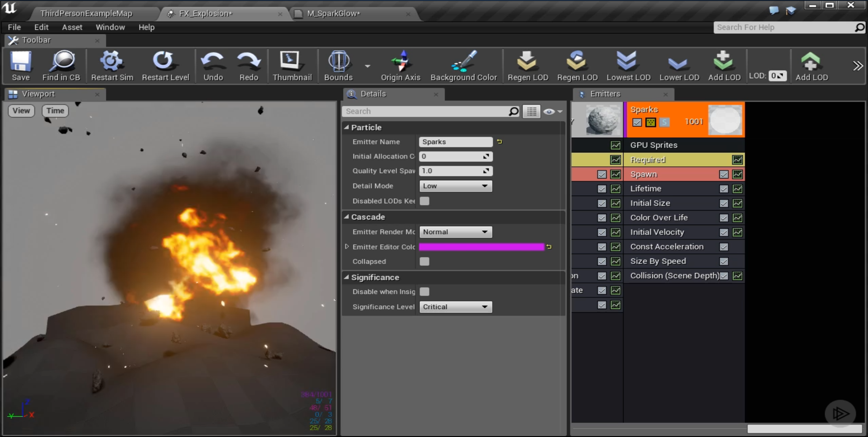Toggle the Bounds icon
This screenshot has height=437, width=868.
[338, 66]
